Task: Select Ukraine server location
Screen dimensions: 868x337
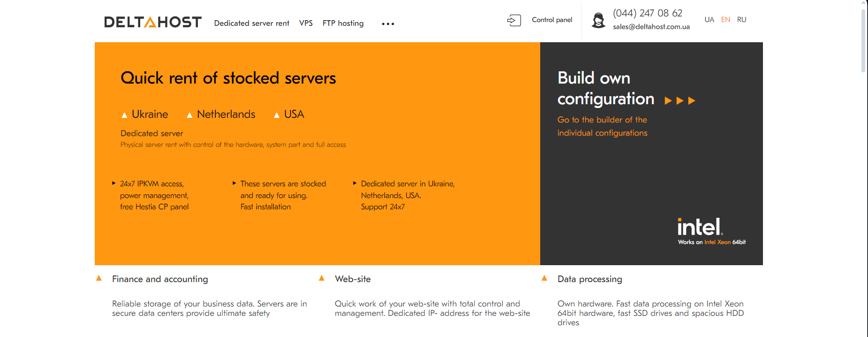Action: tap(150, 114)
